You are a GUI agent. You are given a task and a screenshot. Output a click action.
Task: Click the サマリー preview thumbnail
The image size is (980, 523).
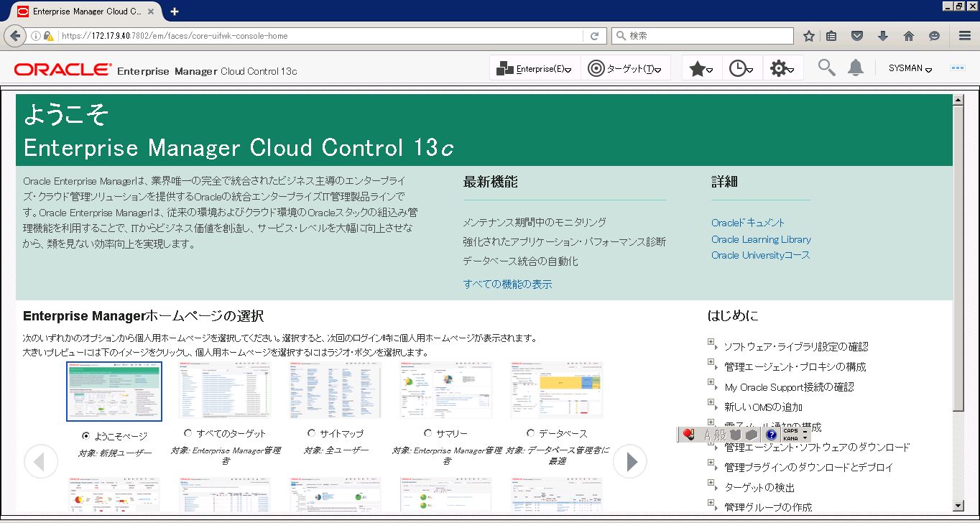pyautogui.click(x=446, y=390)
